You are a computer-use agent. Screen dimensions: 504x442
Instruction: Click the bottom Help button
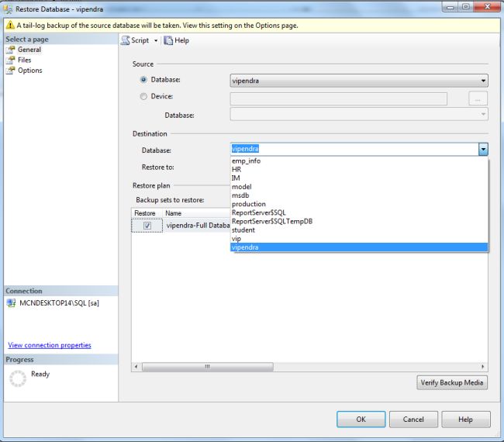coord(466,420)
